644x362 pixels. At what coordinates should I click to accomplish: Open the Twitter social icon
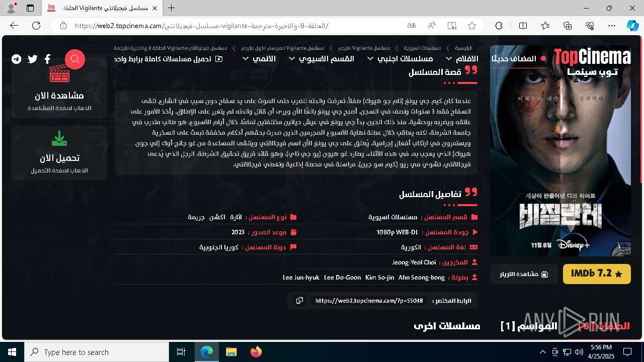pos(33,59)
